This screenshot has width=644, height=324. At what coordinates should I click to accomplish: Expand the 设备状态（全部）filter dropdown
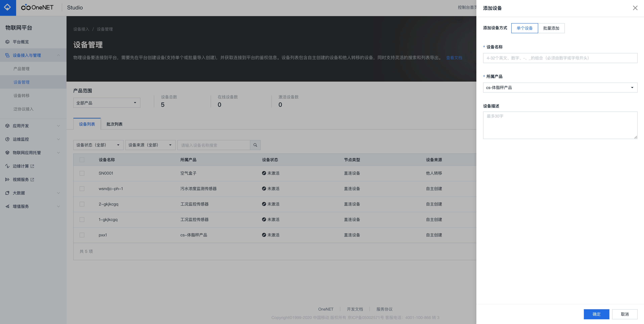coord(98,145)
